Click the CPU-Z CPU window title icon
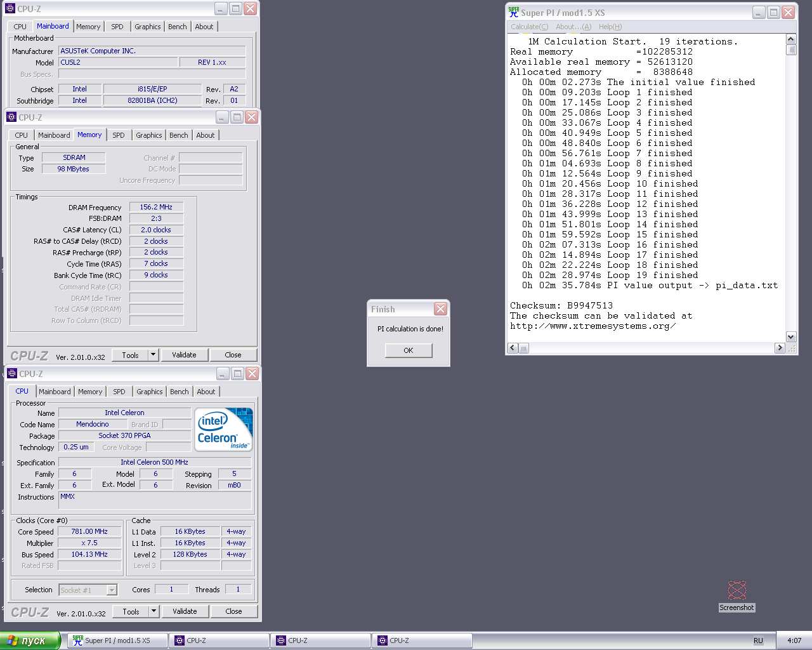 (12, 374)
